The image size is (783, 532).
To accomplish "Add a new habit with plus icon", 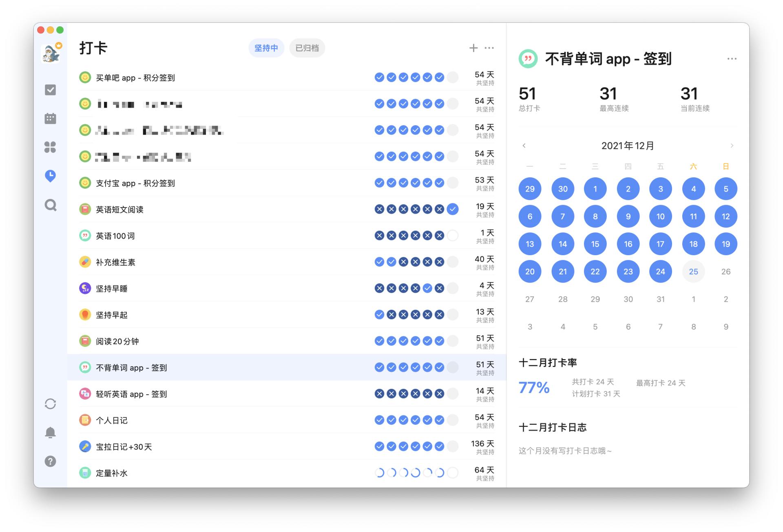I will tap(473, 48).
